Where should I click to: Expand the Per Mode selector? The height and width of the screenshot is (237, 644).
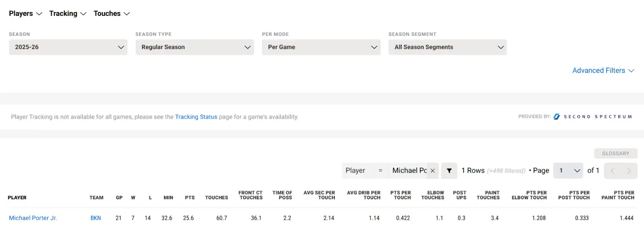tap(321, 47)
